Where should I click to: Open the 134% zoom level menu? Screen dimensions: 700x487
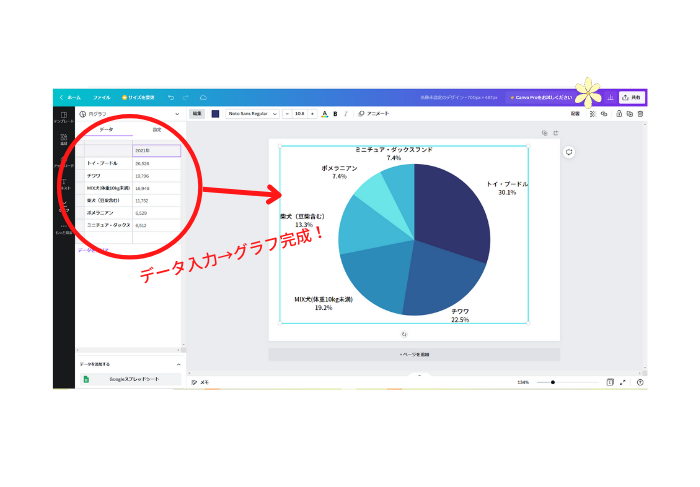tap(523, 383)
